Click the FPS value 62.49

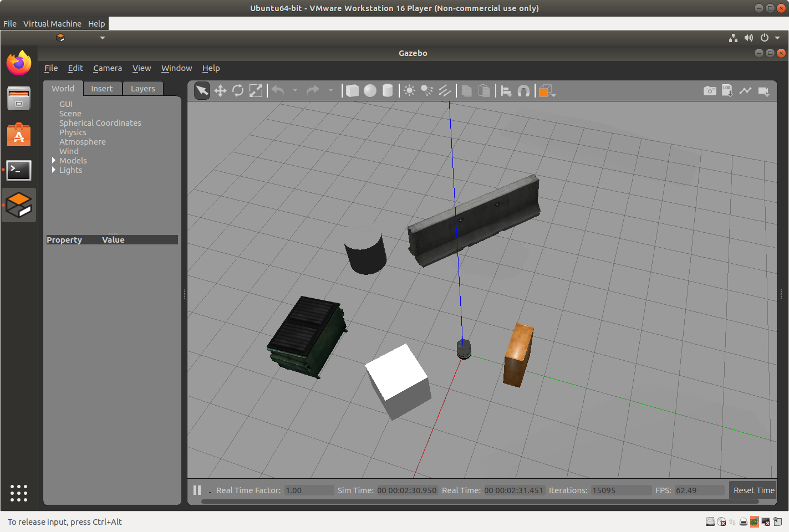pos(700,490)
